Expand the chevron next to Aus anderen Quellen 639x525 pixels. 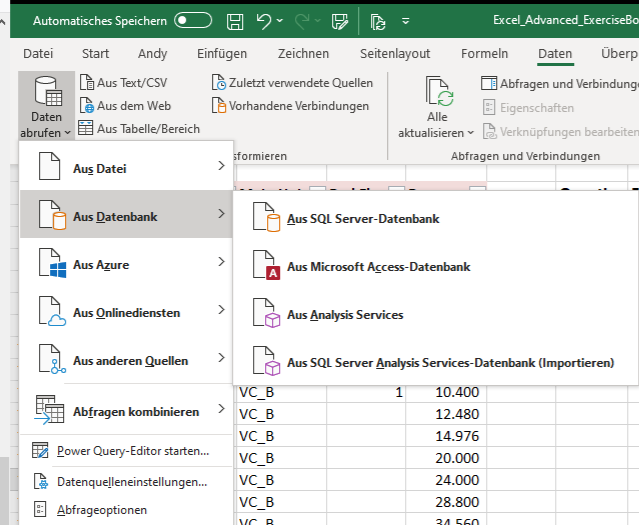[x=221, y=358]
